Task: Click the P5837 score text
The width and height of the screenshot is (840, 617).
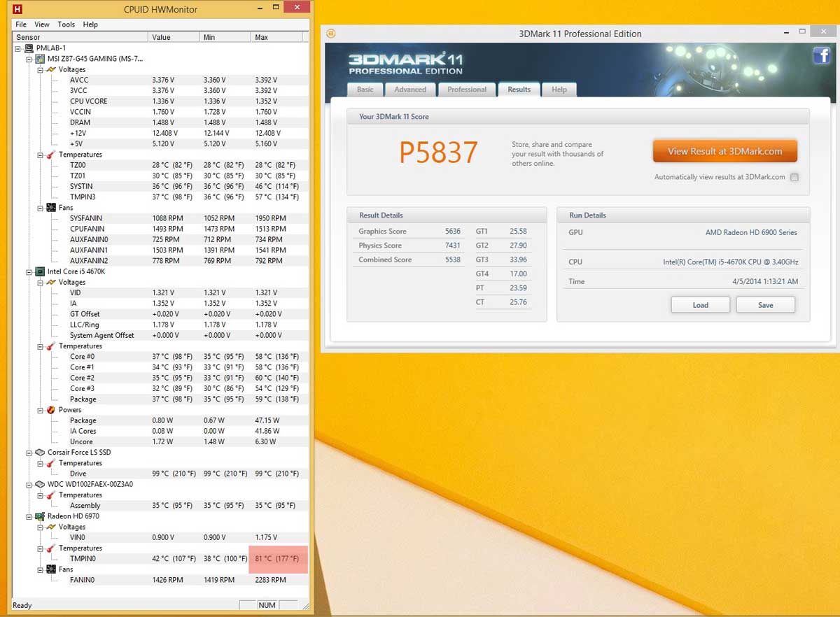Action: pyautogui.click(x=439, y=153)
